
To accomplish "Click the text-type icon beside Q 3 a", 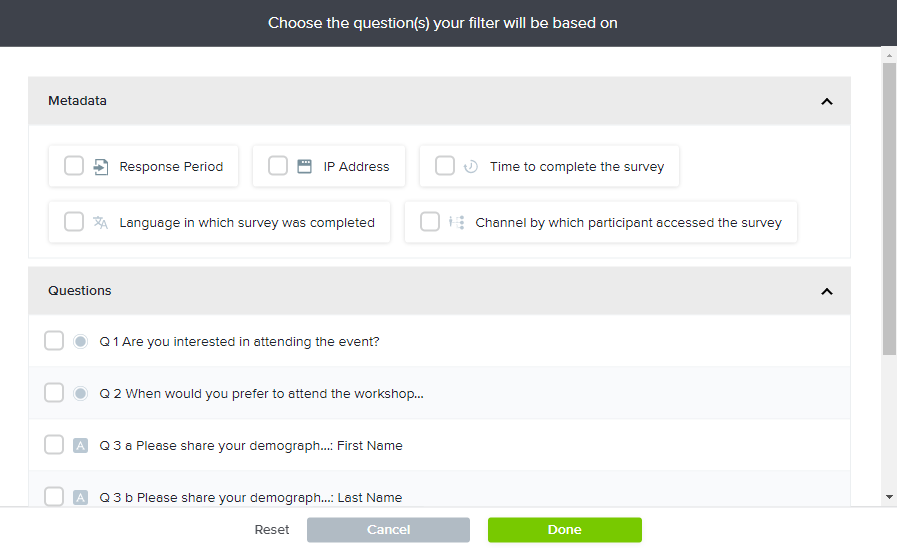I will click(81, 446).
